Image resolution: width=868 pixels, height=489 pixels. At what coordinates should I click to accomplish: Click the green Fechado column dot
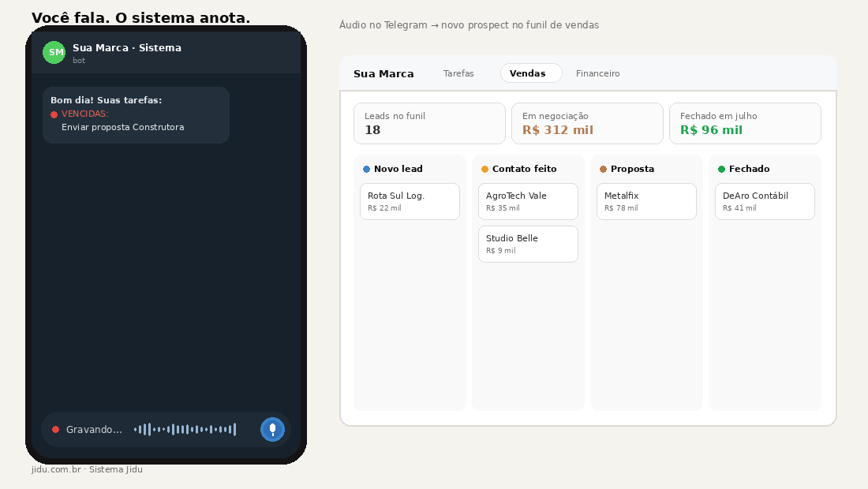[722, 170]
